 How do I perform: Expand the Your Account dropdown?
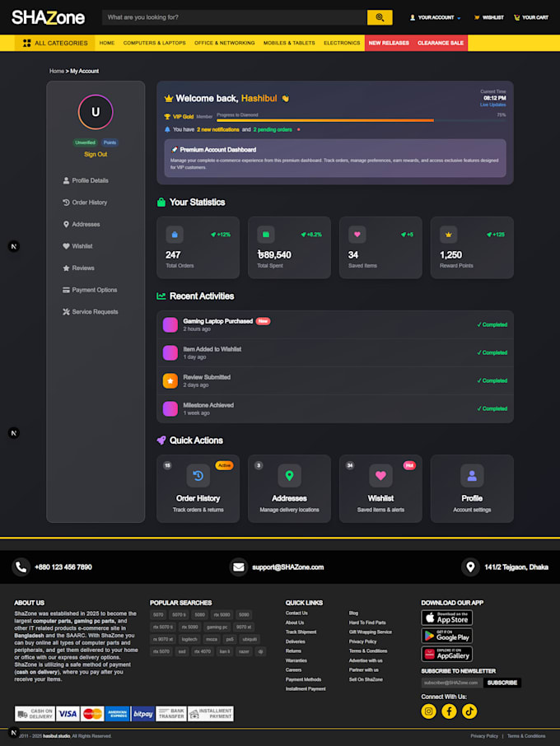click(x=436, y=17)
